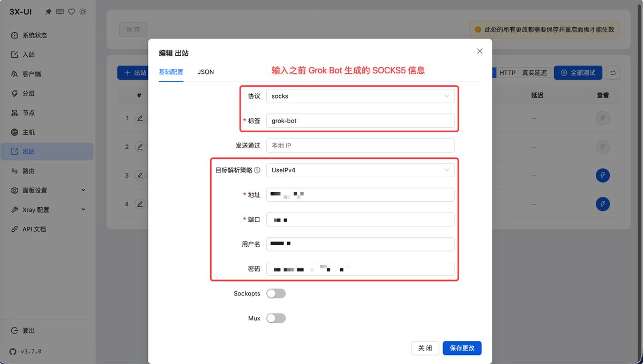Open 节点 in the sidebar

[x=48, y=113]
